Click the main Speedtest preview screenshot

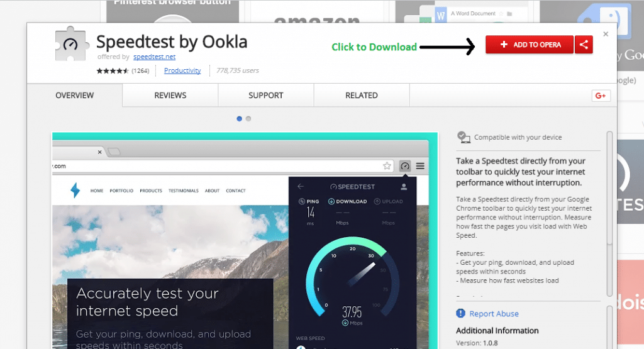pyautogui.click(x=245, y=241)
